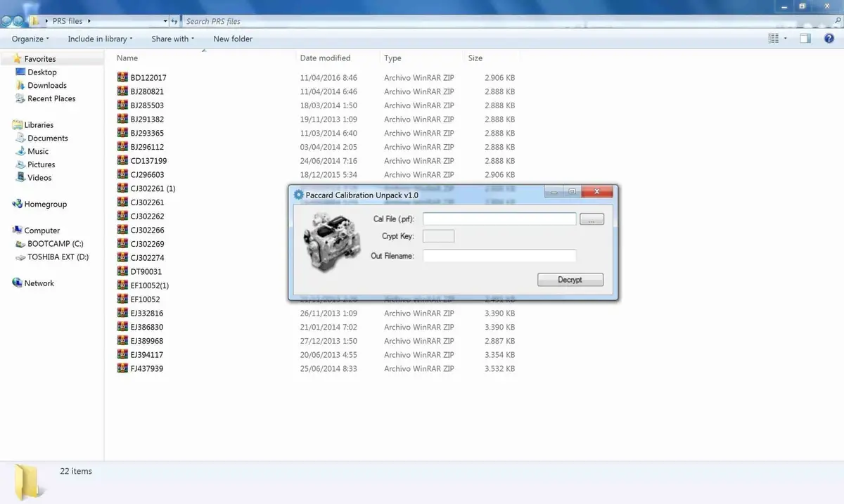
Task: Click the CJ302262 archive icon
Action: (x=122, y=217)
